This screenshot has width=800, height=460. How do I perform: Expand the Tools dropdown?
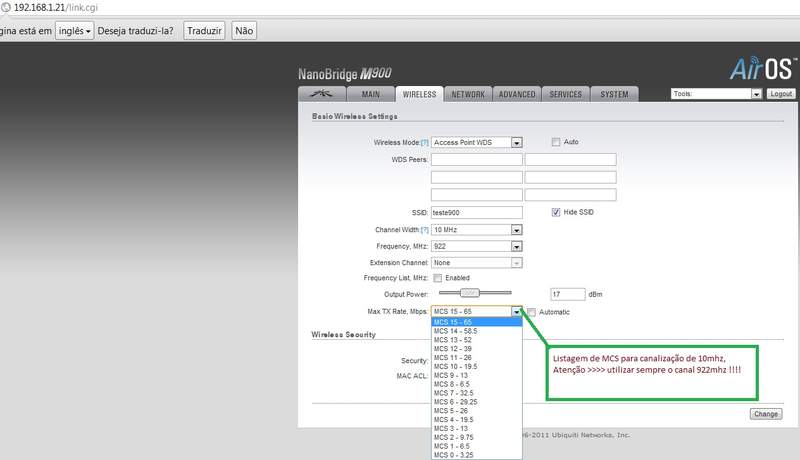[716, 94]
